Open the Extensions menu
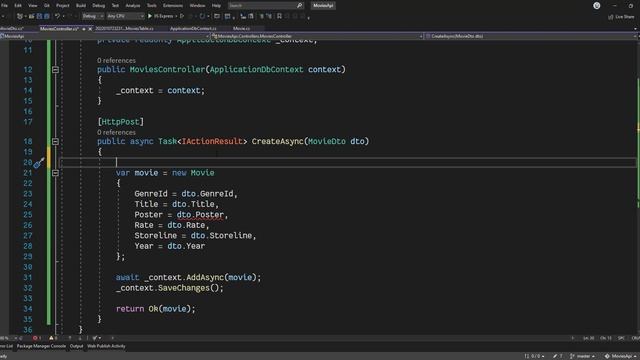Screen dimensions: 640x360 tap(173, 6)
